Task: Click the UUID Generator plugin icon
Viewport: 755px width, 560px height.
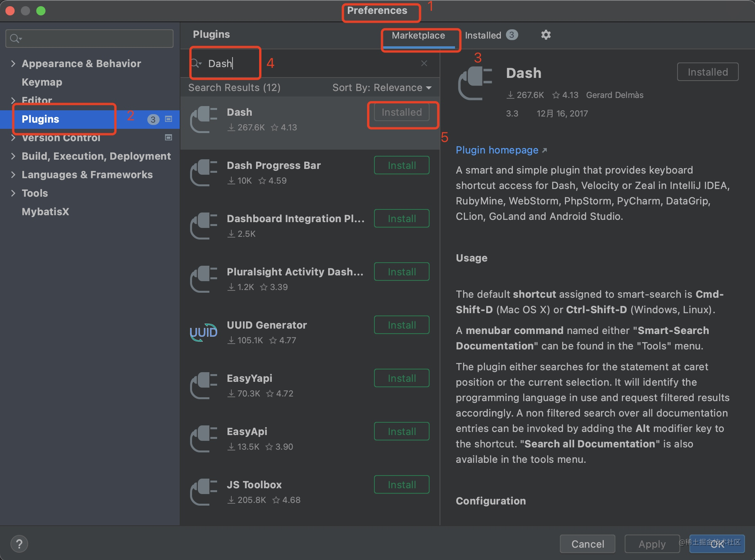Action: (x=203, y=332)
